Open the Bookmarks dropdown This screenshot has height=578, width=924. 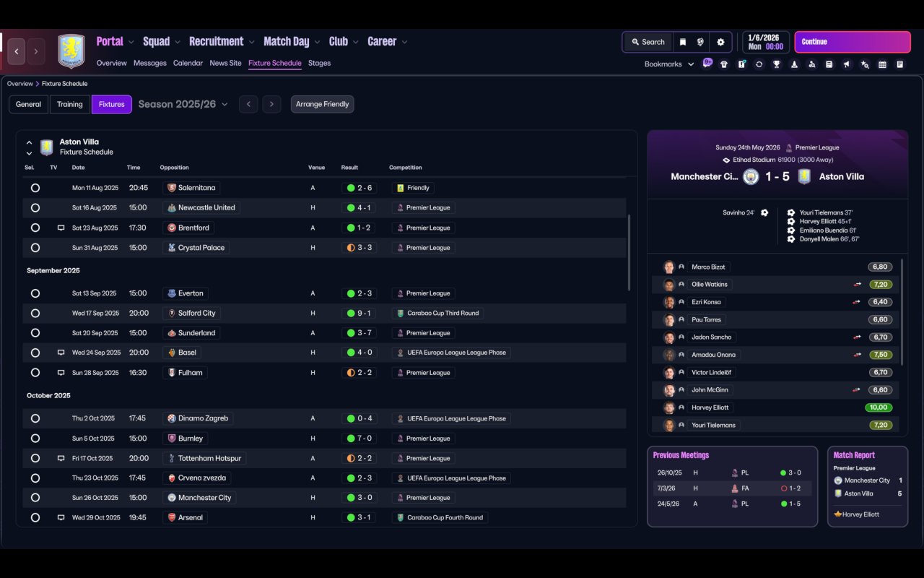(669, 64)
